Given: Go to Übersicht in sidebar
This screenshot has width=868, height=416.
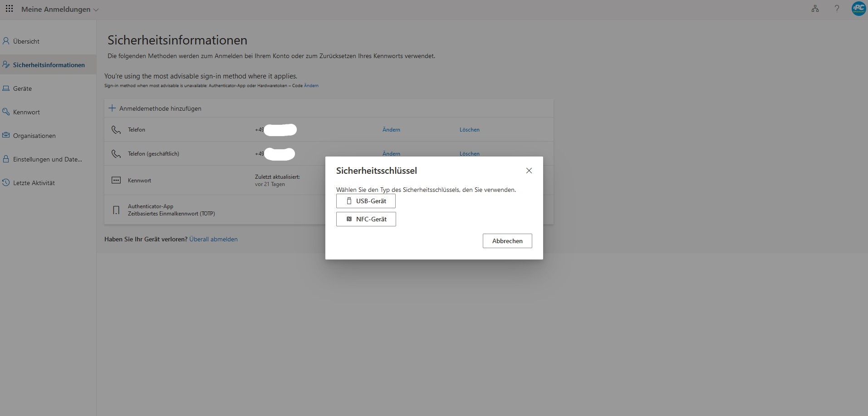Looking at the screenshot, I should pyautogui.click(x=26, y=41).
